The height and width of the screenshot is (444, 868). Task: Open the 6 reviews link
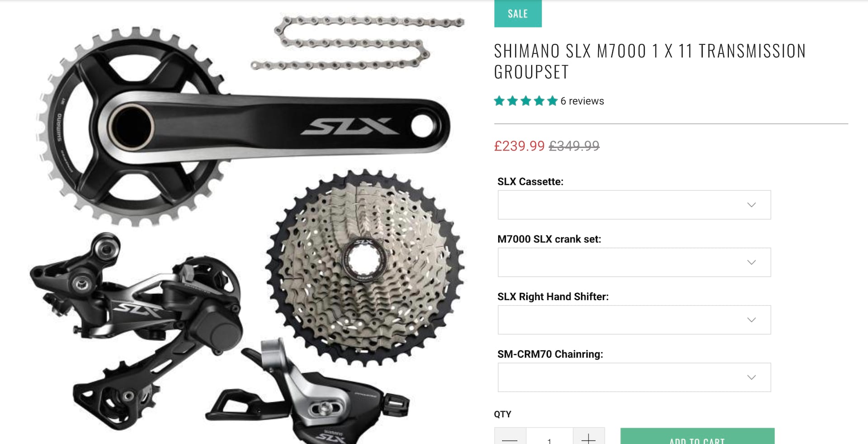[582, 101]
